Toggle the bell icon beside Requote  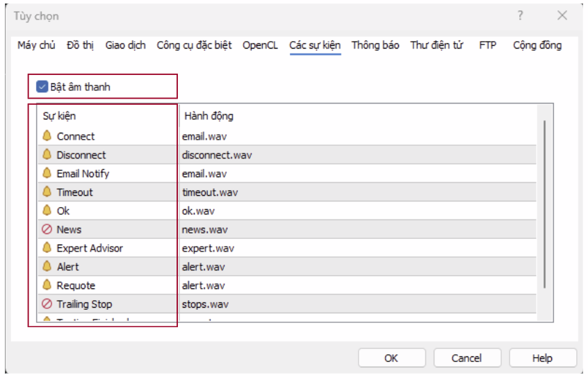point(47,286)
